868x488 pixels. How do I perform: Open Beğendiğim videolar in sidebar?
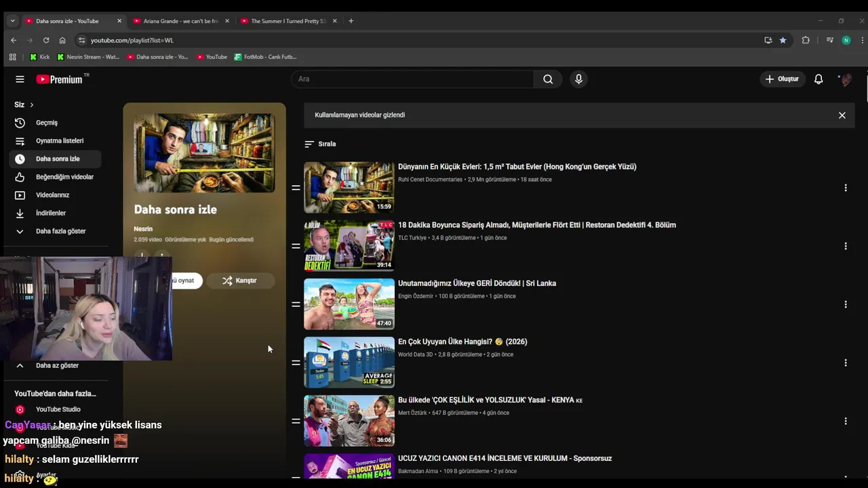tap(55, 177)
